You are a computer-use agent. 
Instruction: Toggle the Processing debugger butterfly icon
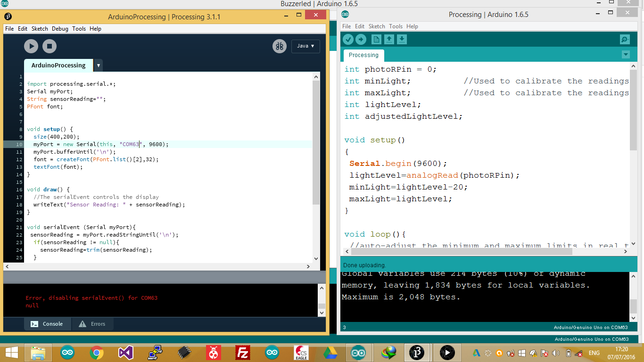(x=280, y=46)
